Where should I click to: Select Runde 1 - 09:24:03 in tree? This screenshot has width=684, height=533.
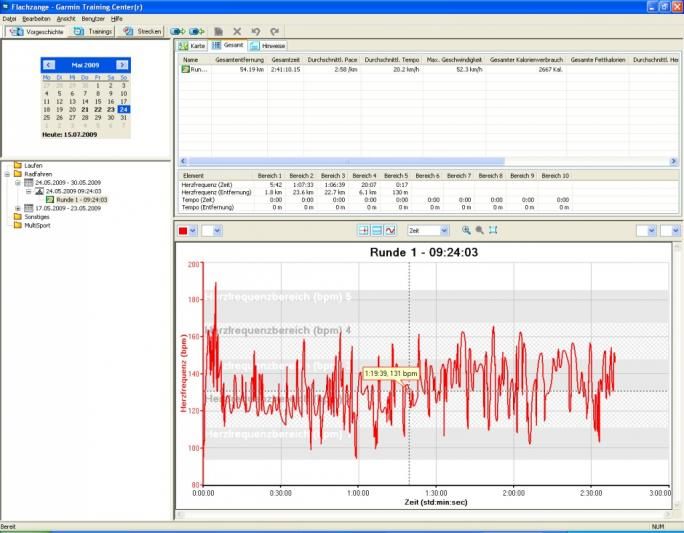pos(81,199)
